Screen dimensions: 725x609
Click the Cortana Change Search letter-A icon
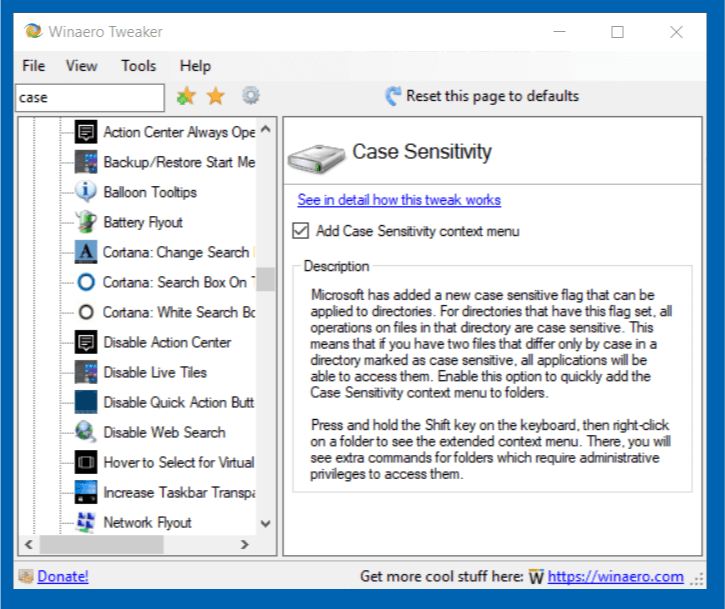(86, 252)
